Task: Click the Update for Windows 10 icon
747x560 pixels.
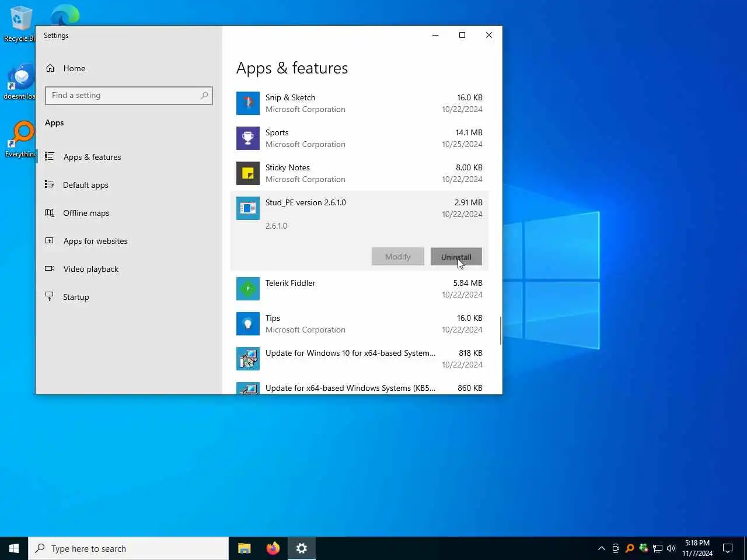Action: pos(248,359)
